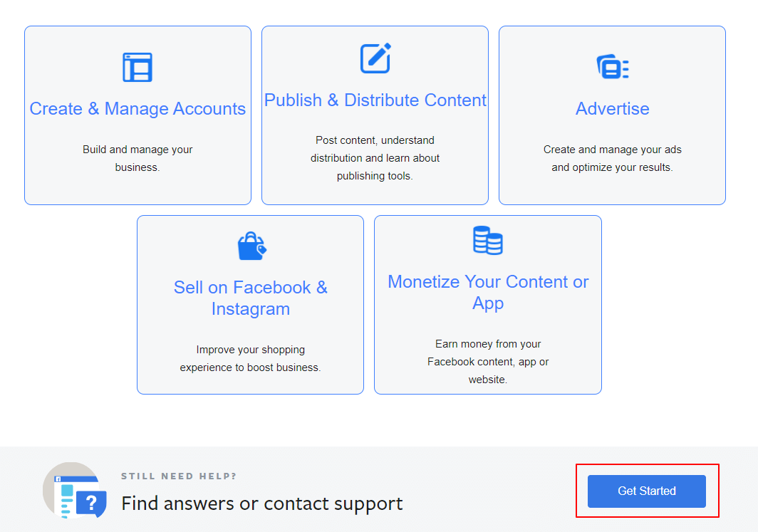Go to Sell on Facebook & Instagram
758x532 pixels.
[251, 298]
